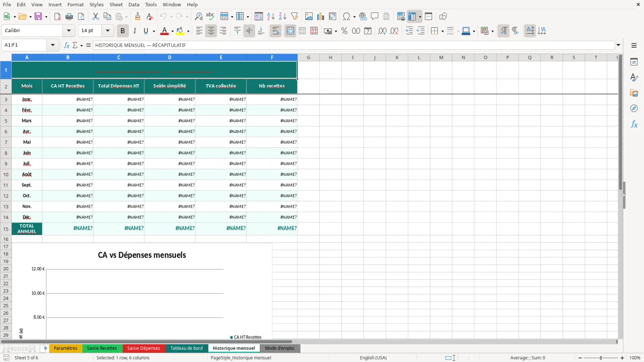
Task: Toggle Wrap Text button
Action: 275,31
